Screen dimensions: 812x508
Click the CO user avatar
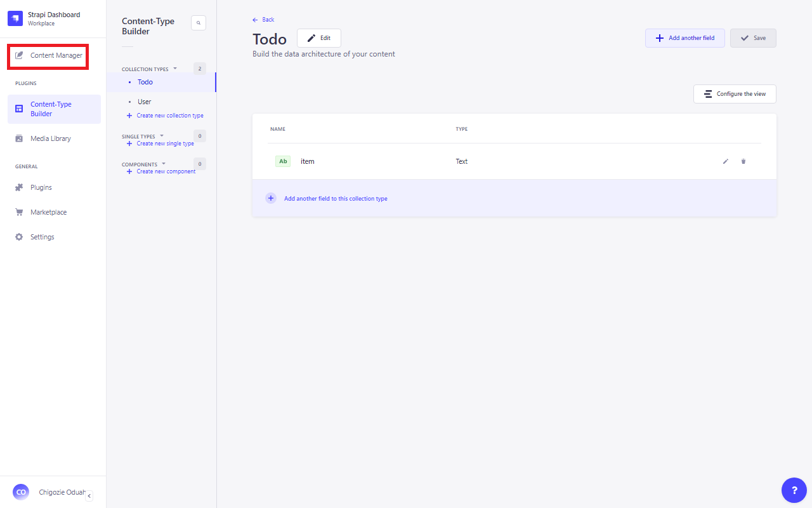point(21,492)
